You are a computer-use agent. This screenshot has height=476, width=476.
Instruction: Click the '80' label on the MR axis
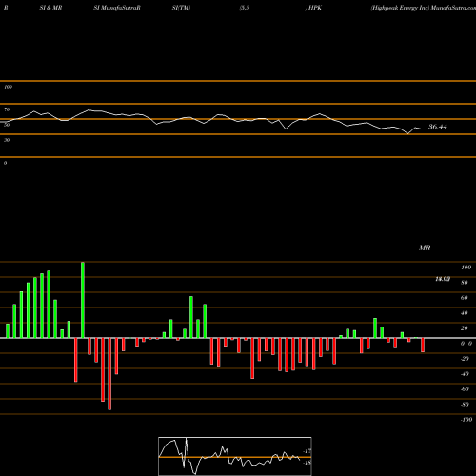[465, 283]
